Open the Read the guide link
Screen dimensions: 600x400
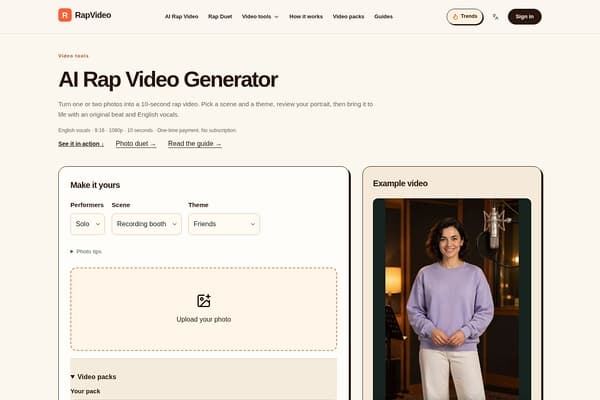point(195,144)
